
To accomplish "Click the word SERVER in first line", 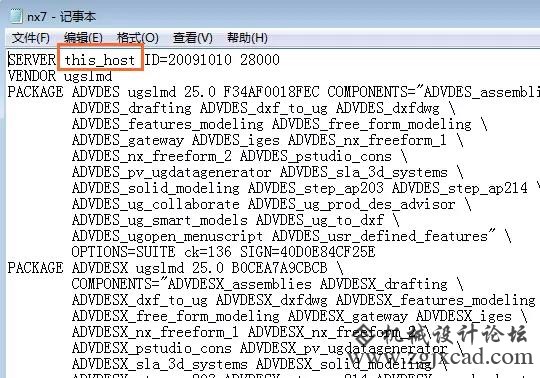I will [x=32, y=60].
